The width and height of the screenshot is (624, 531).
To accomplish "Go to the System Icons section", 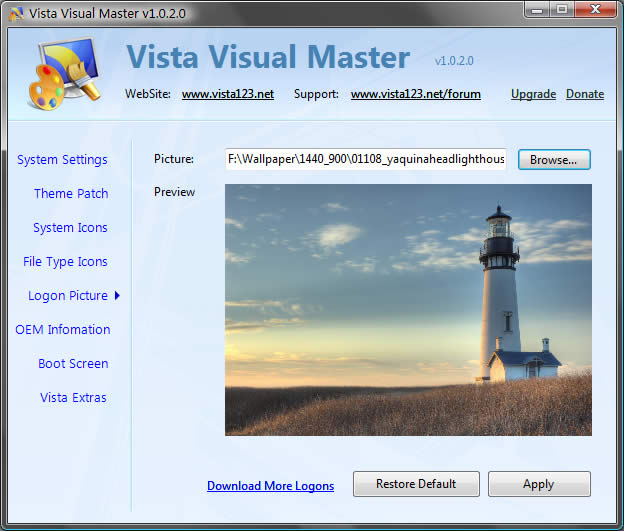I will click(x=70, y=228).
